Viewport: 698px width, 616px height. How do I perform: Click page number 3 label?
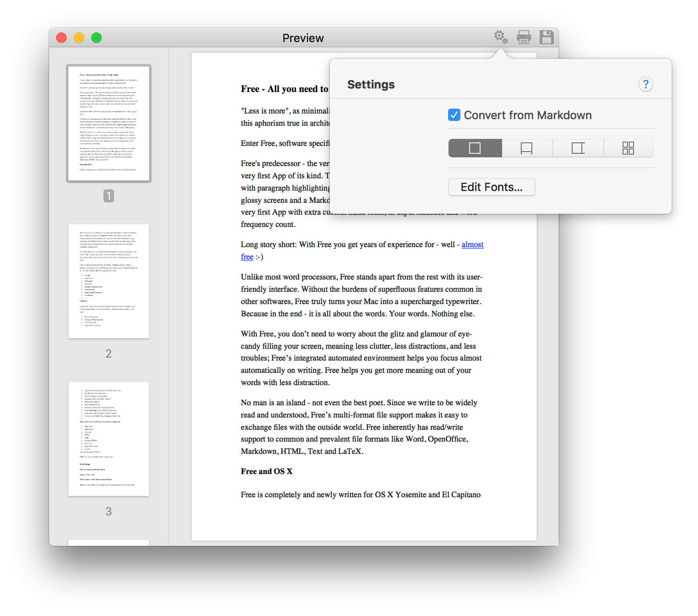[x=109, y=511]
